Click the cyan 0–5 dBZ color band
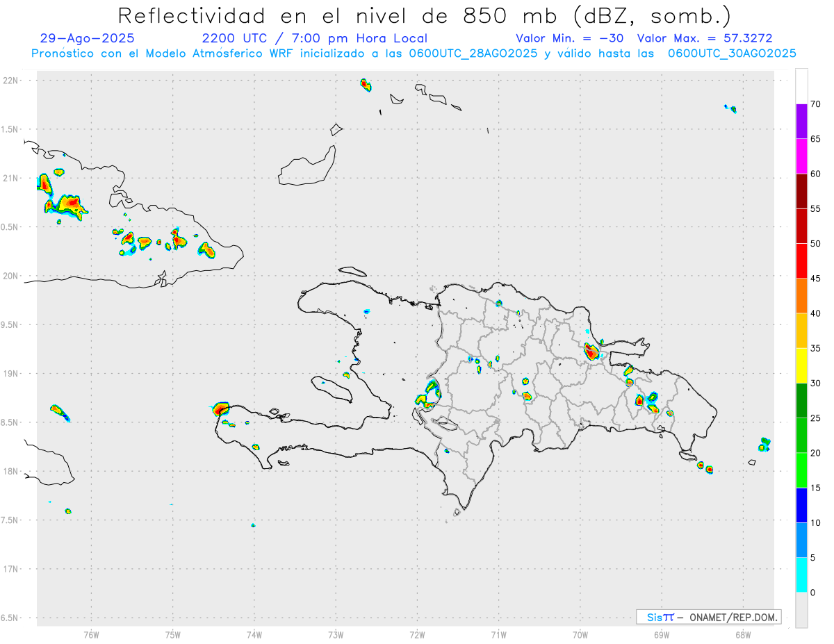 click(801, 575)
